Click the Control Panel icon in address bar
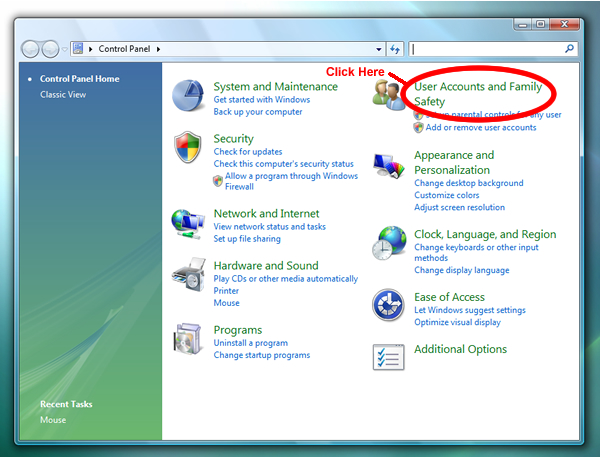This screenshot has width=600, height=457. [x=78, y=49]
